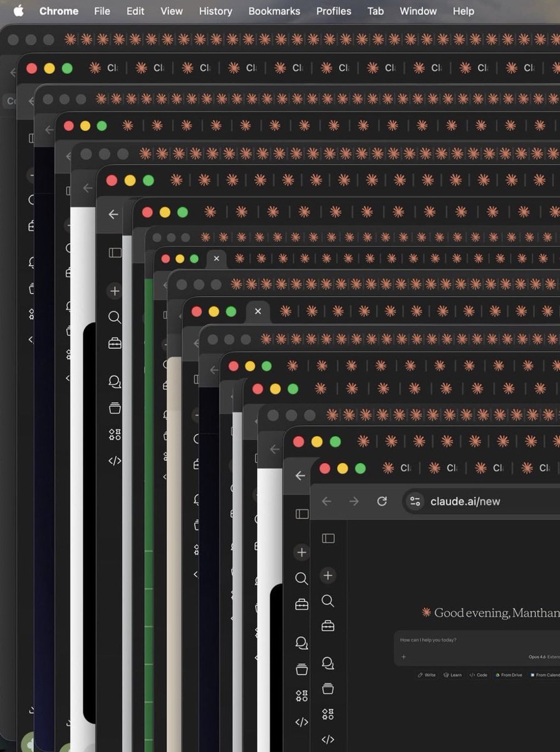Image resolution: width=560 pixels, height=752 pixels.
Task: Click artifacts icon in window directly behind front
Action: coord(301,696)
